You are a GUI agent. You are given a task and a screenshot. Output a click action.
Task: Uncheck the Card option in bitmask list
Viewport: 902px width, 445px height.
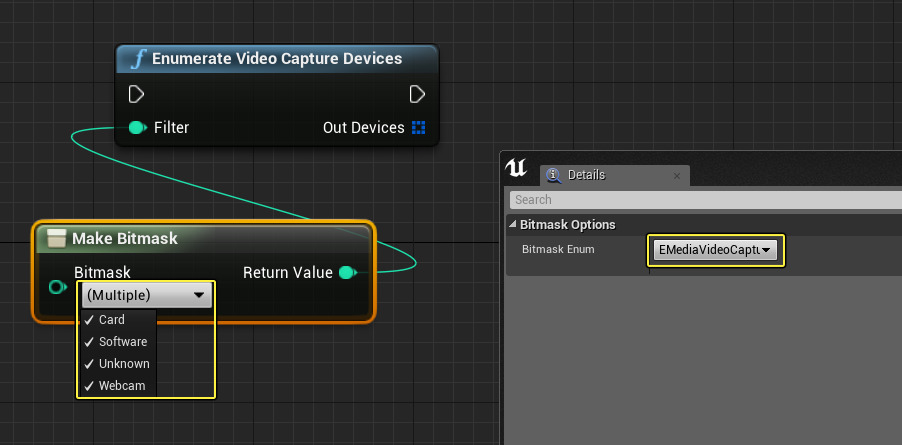coord(89,320)
